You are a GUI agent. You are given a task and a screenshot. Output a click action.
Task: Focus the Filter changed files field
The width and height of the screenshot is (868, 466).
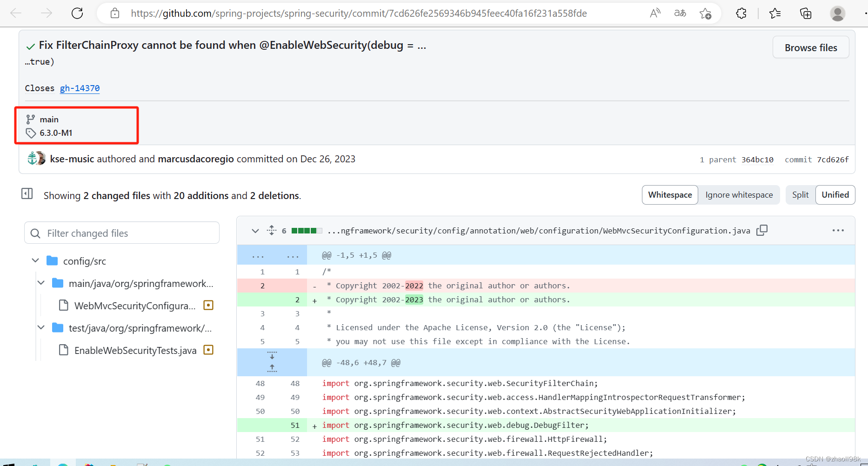[122, 233]
